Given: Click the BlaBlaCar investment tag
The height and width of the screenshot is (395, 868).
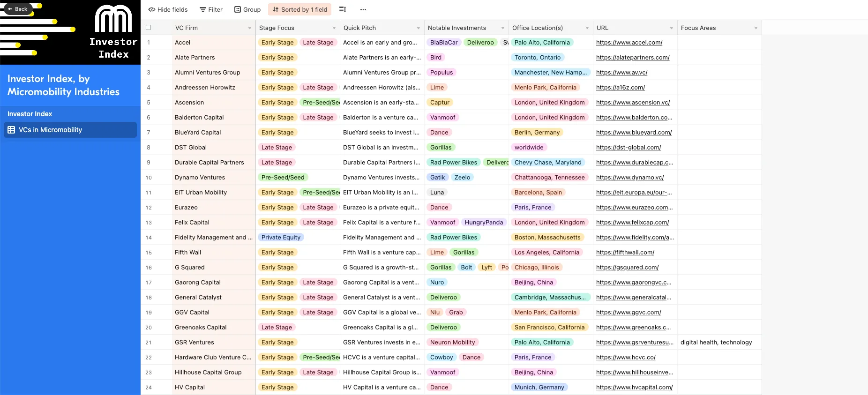Looking at the screenshot, I should (x=444, y=42).
